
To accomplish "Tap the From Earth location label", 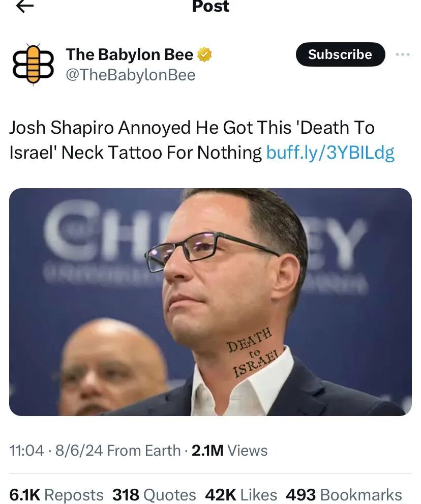I will click(x=144, y=450).
